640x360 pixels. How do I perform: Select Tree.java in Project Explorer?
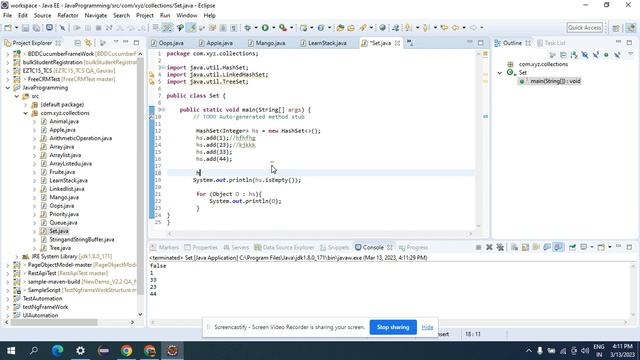point(60,248)
